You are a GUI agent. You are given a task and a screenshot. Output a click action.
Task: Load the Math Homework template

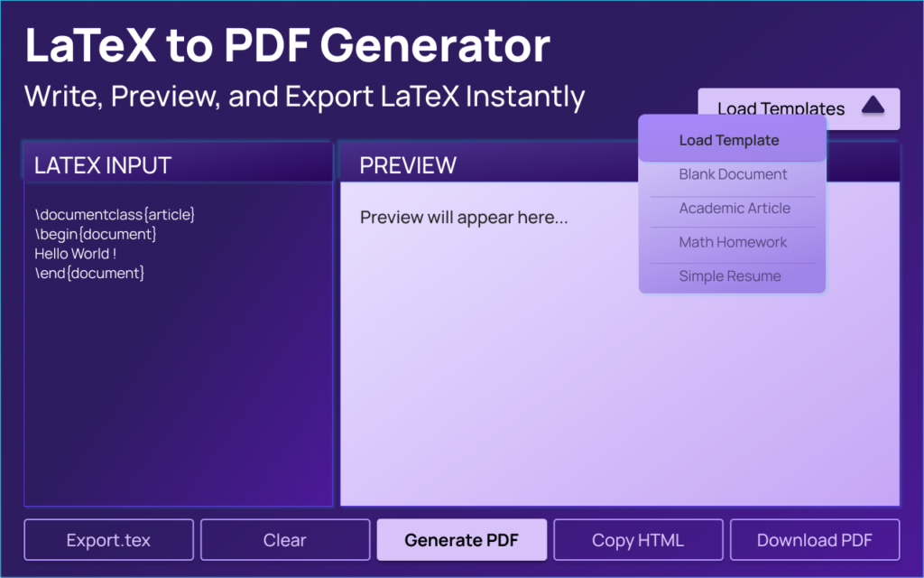click(x=733, y=242)
